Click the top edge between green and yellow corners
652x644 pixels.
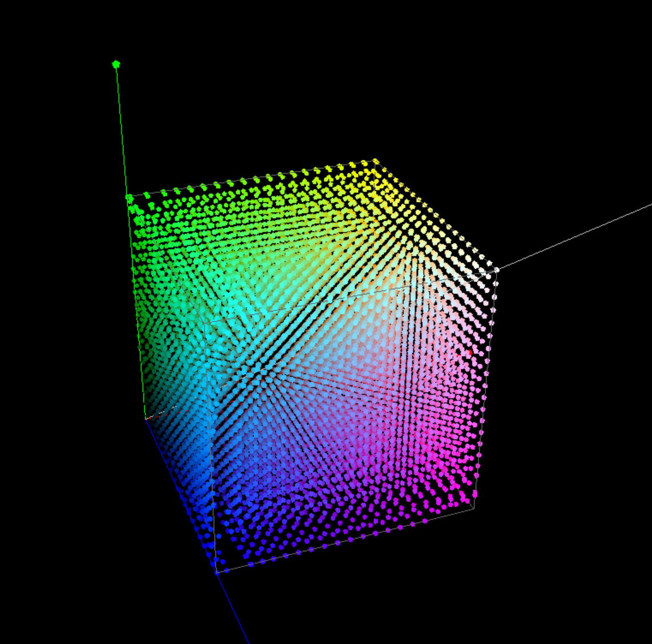click(251, 179)
